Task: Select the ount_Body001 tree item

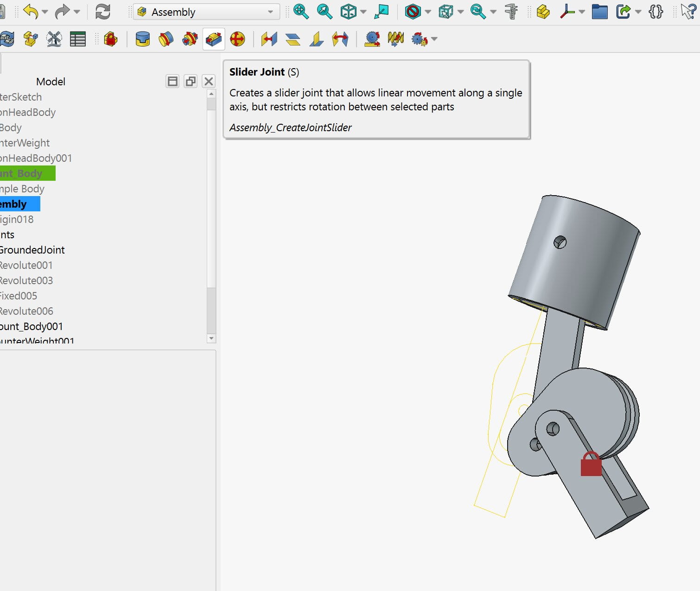Action: pyautogui.click(x=31, y=326)
